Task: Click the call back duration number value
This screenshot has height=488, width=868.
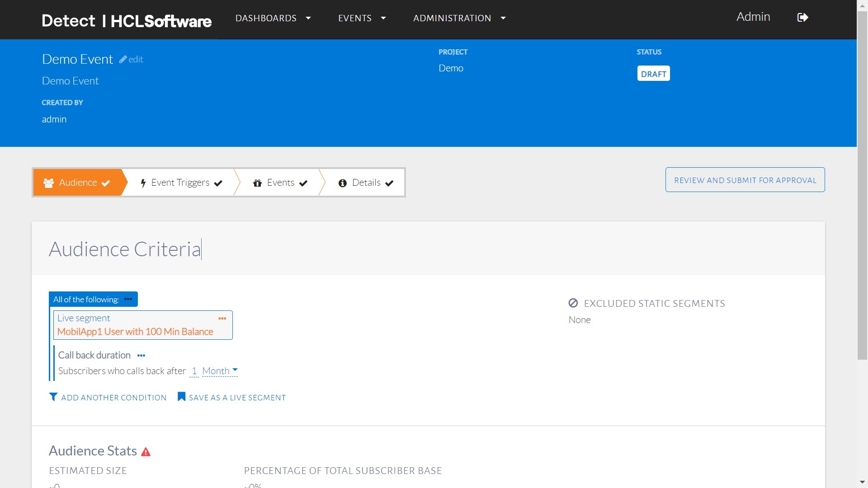Action: (194, 371)
